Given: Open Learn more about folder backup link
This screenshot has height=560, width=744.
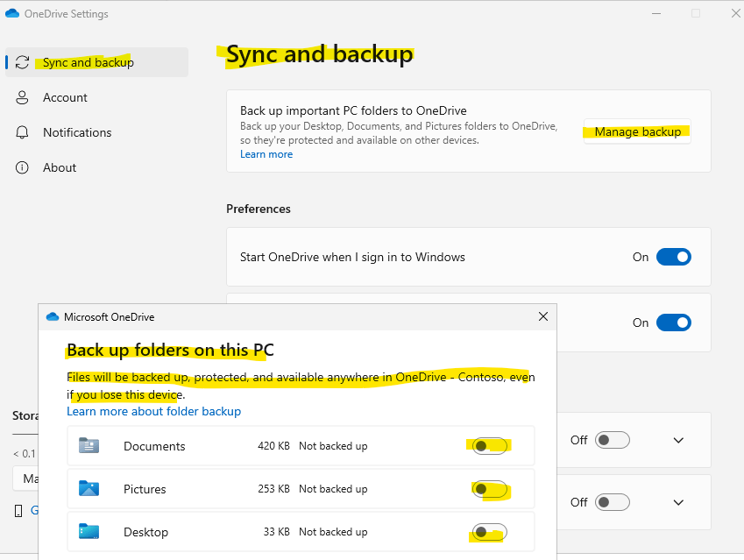Looking at the screenshot, I should (153, 411).
